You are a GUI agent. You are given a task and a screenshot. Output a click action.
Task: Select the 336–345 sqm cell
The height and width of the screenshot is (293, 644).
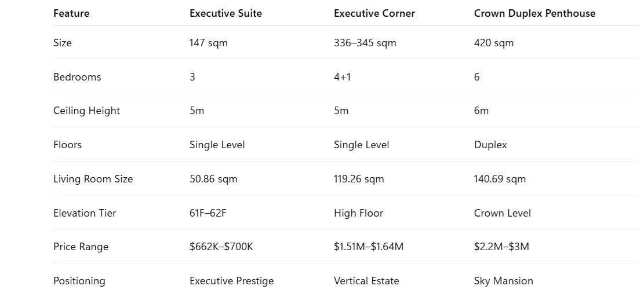pos(365,43)
